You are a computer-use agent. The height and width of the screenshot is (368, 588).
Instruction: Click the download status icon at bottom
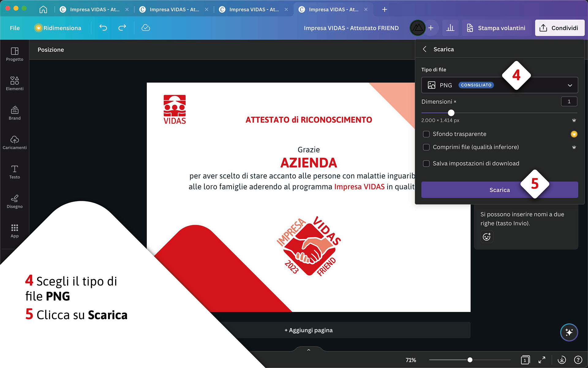[562, 360]
